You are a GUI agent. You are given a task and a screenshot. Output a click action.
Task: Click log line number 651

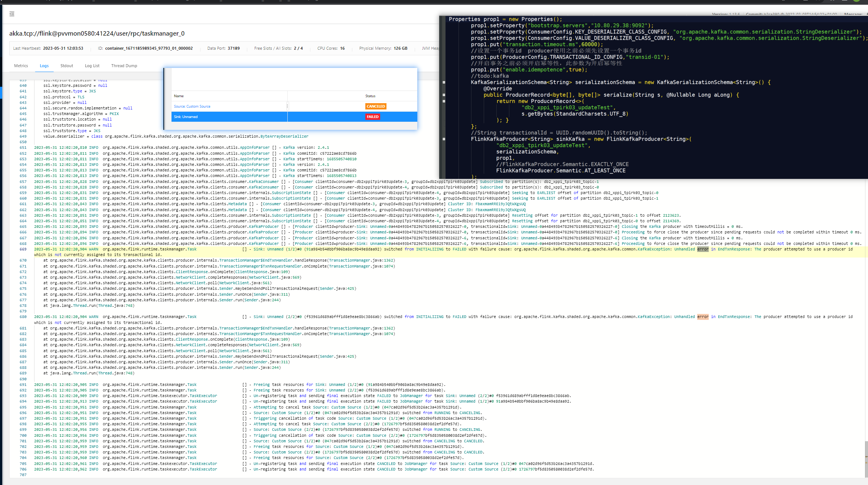23,148
